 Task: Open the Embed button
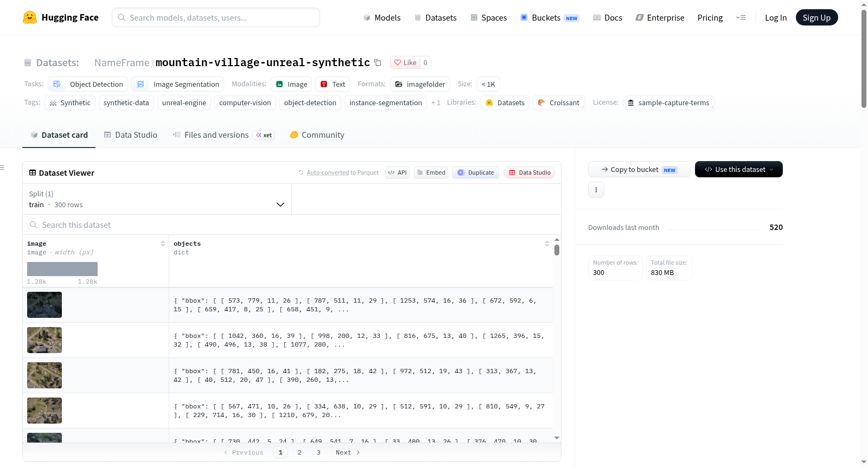pyautogui.click(x=431, y=172)
